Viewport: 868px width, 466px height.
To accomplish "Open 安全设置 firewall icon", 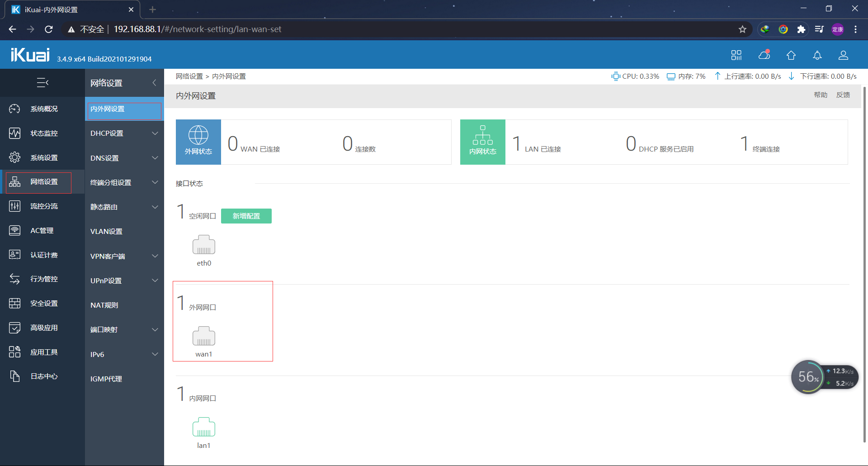I will [14, 303].
